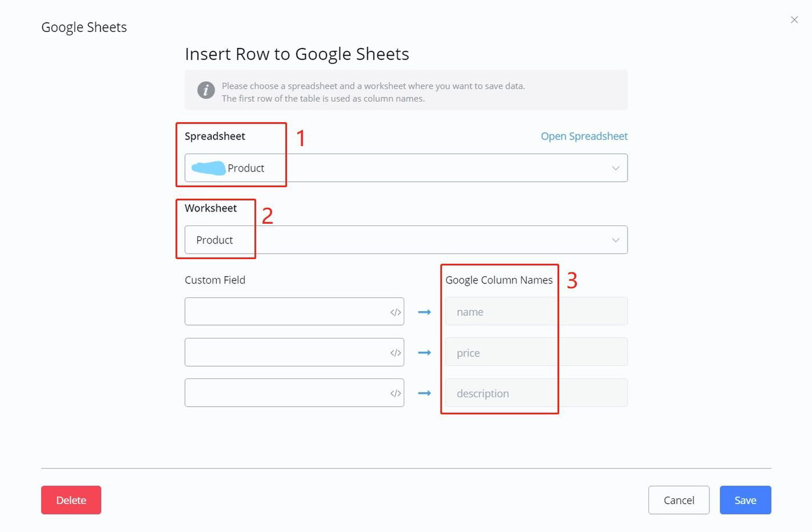
Task: Click the description Google column field
Action: click(536, 393)
